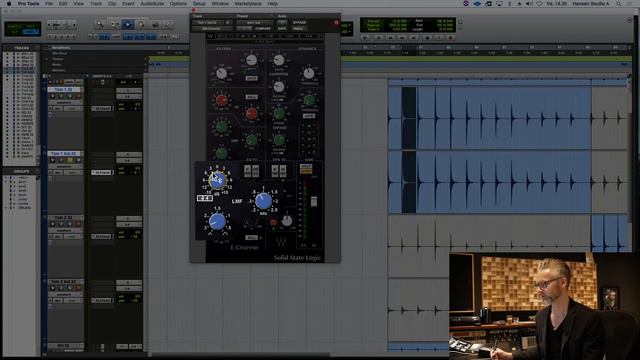640x360 pixels.
Task: Adjust the compressor release knob
Action: click(x=279, y=87)
